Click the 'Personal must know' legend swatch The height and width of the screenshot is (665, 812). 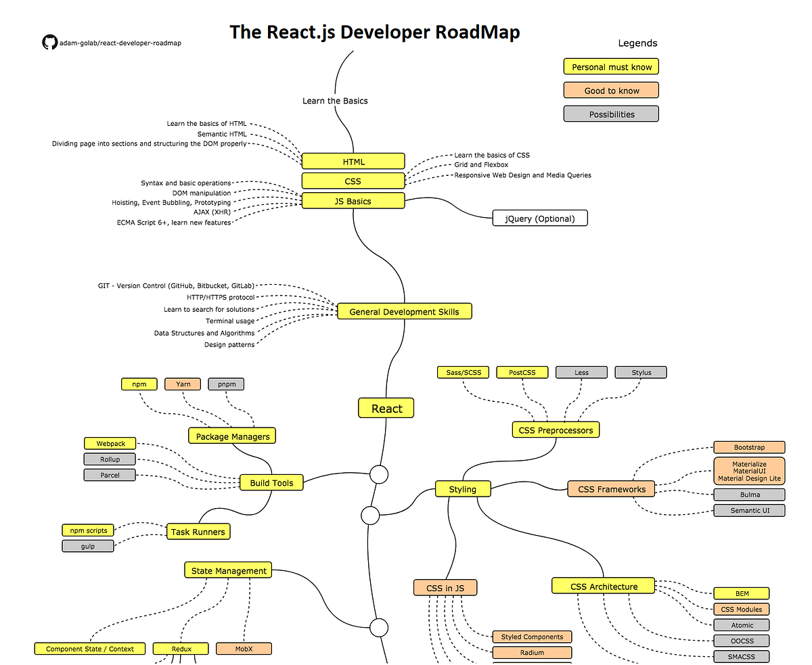coord(611,66)
